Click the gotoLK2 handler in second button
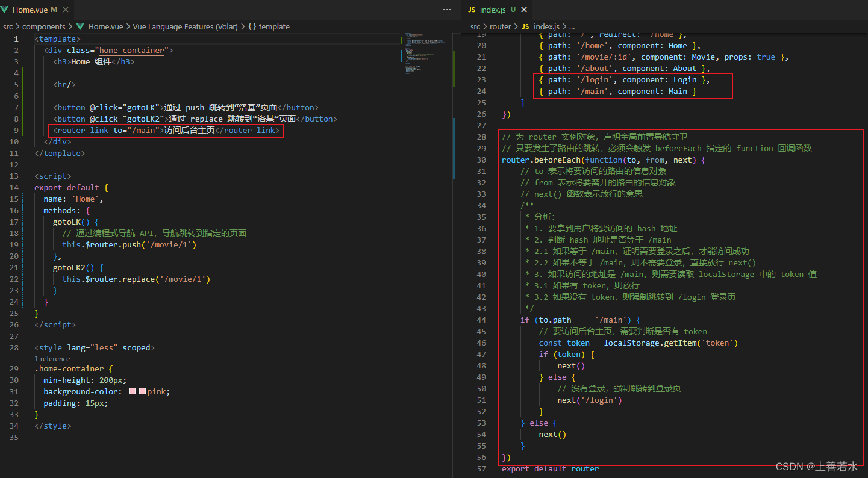The height and width of the screenshot is (478, 868). tap(143, 119)
